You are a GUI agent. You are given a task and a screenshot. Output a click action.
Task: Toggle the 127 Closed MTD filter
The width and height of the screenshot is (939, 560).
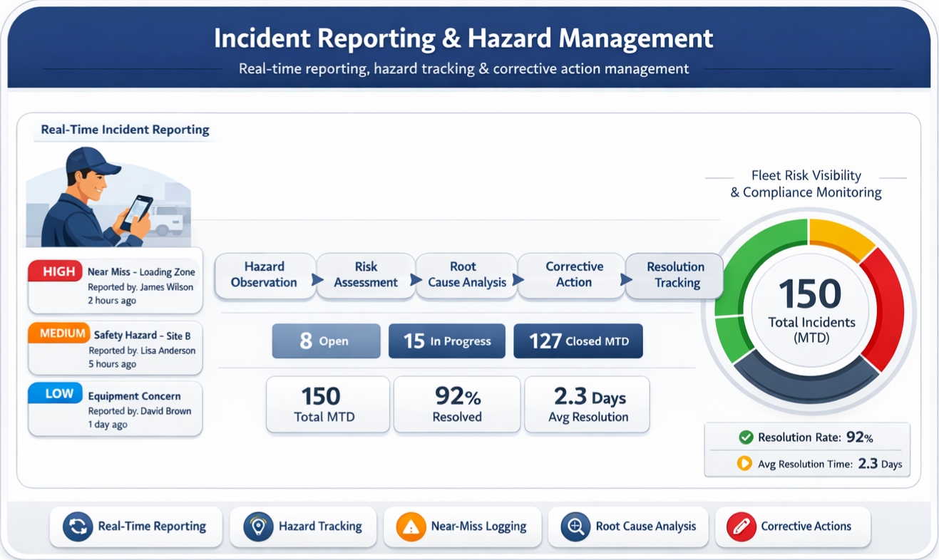pyautogui.click(x=578, y=341)
